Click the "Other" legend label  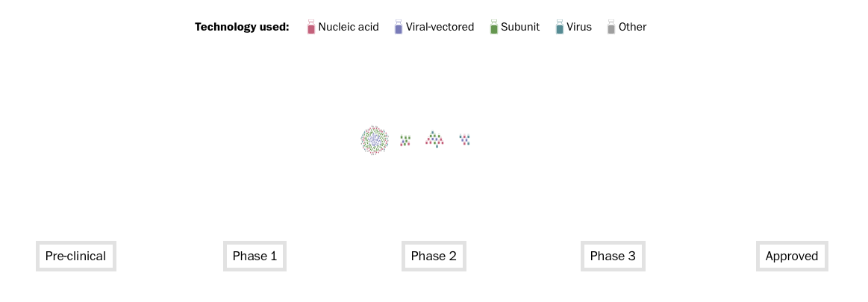click(x=632, y=28)
